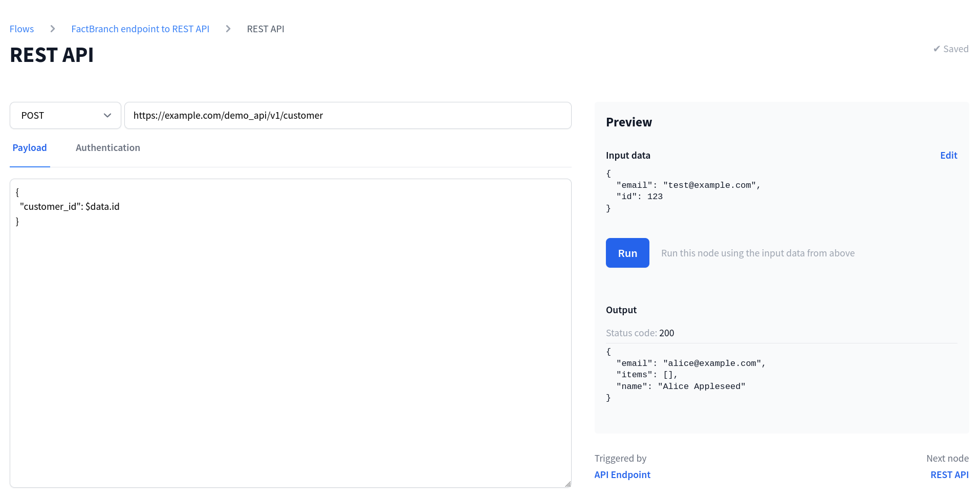Click the chevron before REST API breadcrumb
This screenshot has width=980, height=497.
coord(228,29)
